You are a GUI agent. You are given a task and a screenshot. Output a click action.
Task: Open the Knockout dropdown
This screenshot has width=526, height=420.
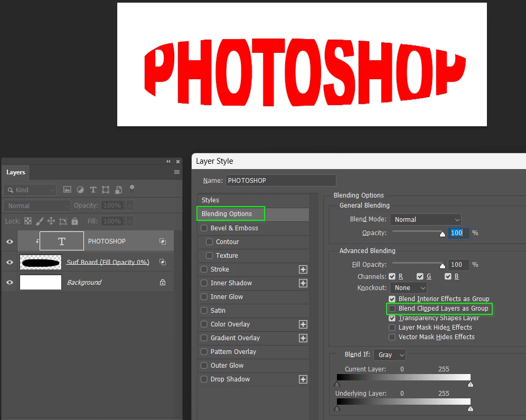(408, 288)
